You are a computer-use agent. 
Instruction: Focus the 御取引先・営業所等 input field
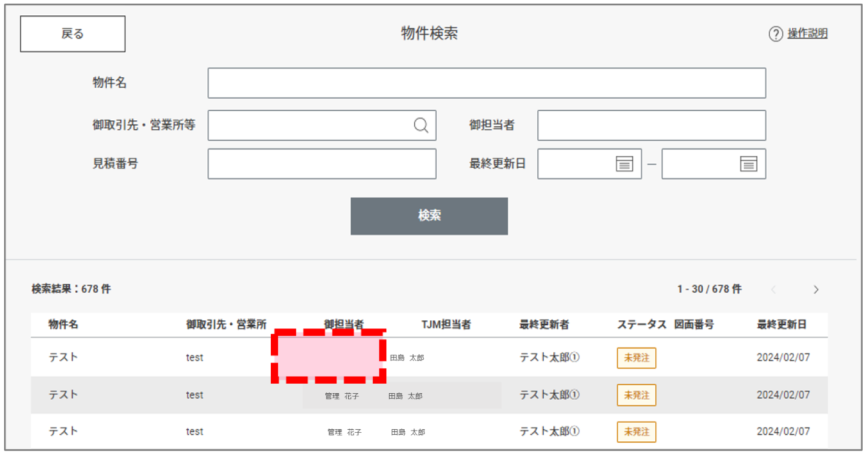[x=322, y=125]
